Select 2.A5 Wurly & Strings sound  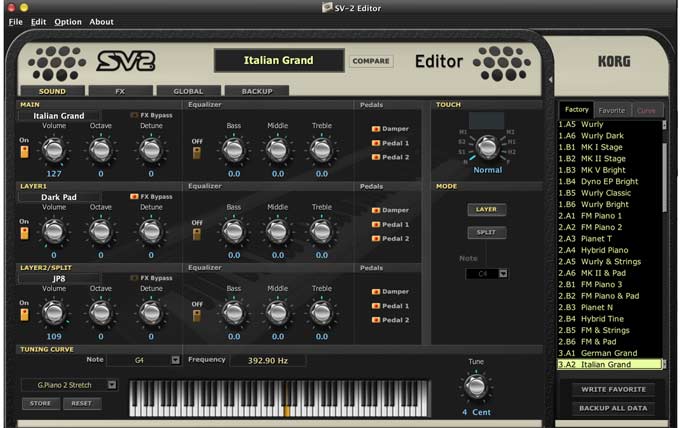(609, 261)
